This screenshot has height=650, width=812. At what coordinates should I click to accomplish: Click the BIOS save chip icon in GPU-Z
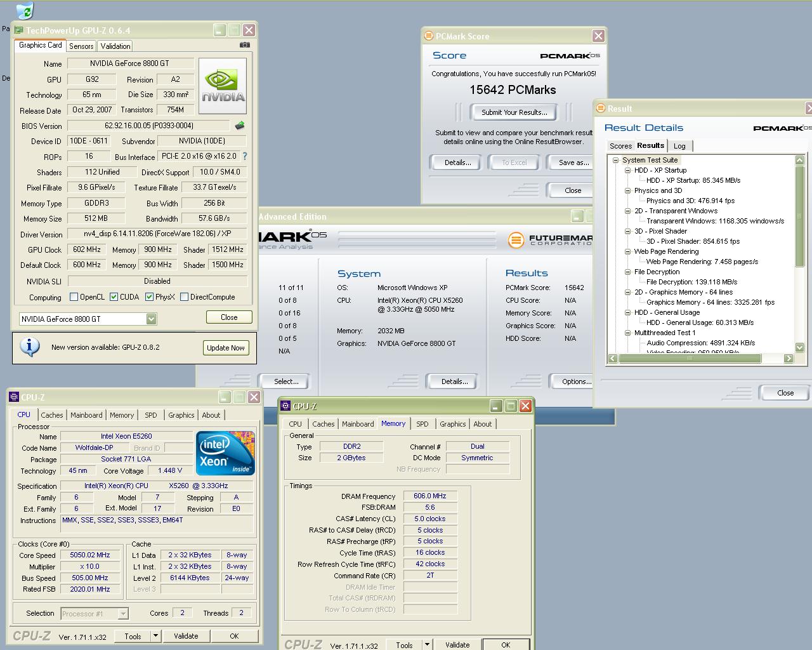(x=239, y=126)
